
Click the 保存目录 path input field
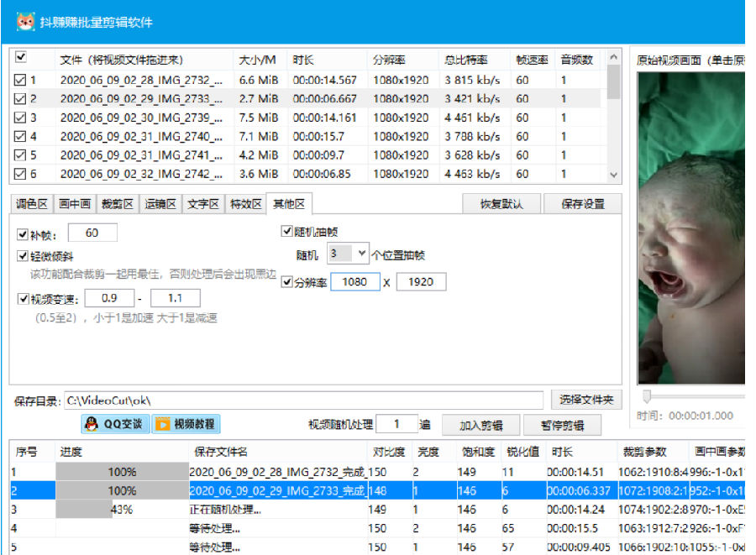302,401
